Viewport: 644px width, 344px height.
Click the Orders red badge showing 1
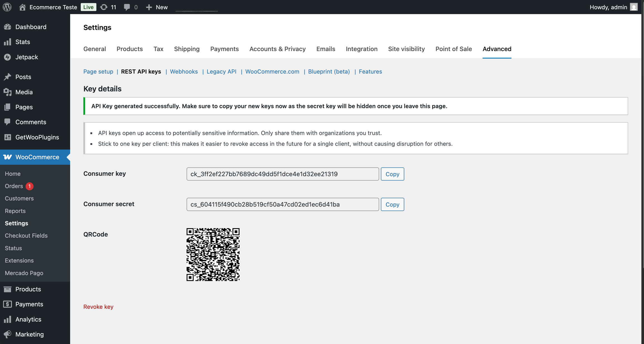pos(29,186)
